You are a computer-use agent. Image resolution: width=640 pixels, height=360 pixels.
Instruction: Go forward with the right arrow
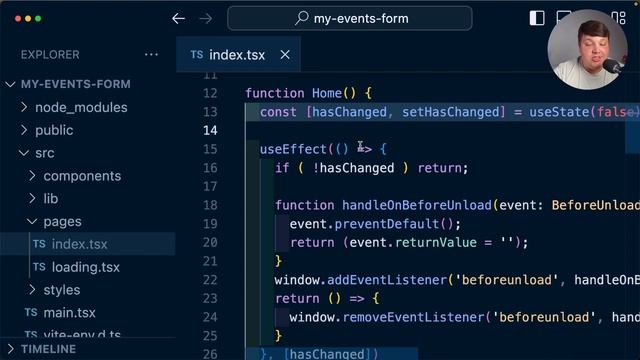coord(206,18)
